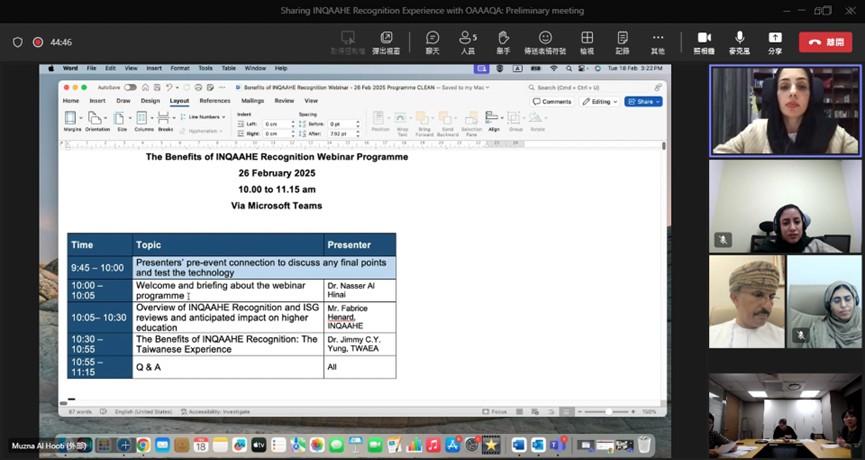This screenshot has height=460, width=865.
Task: Pop out the shared screen window
Action: [386, 42]
